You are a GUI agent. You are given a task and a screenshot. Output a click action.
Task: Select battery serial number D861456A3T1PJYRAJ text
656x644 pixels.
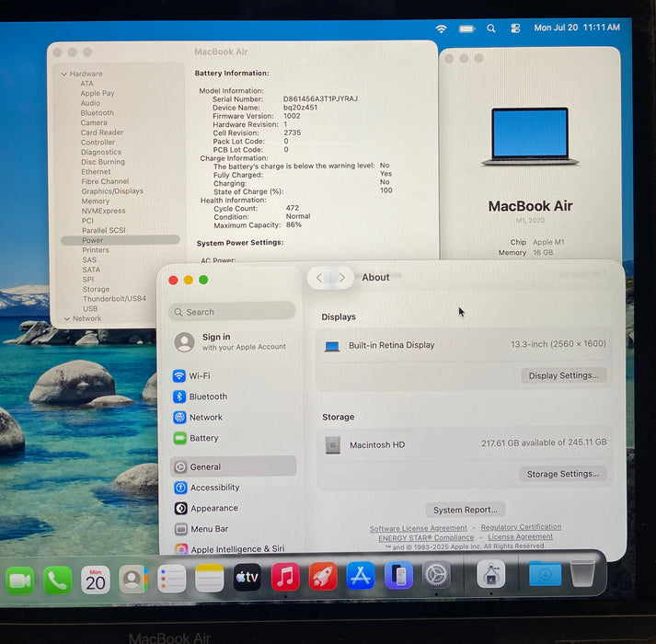tap(320, 99)
